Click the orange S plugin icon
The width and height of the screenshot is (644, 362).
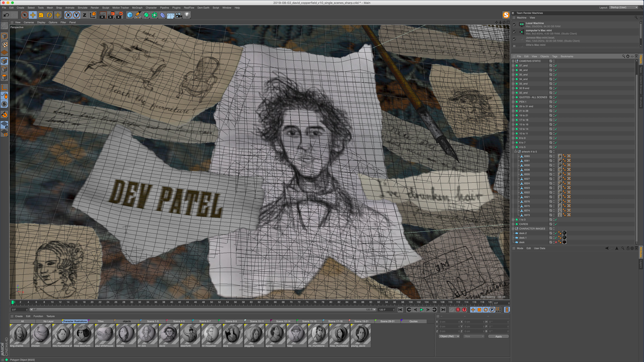(x=506, y=15)
